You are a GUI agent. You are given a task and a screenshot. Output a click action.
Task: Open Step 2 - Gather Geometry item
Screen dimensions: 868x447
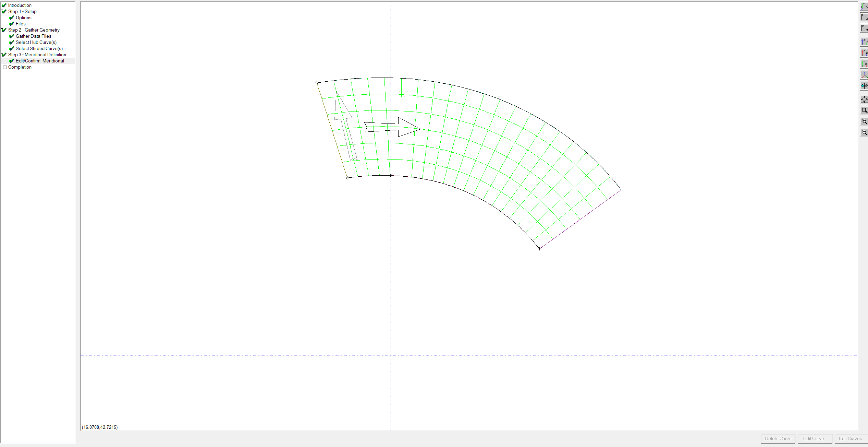click(34, 30)
